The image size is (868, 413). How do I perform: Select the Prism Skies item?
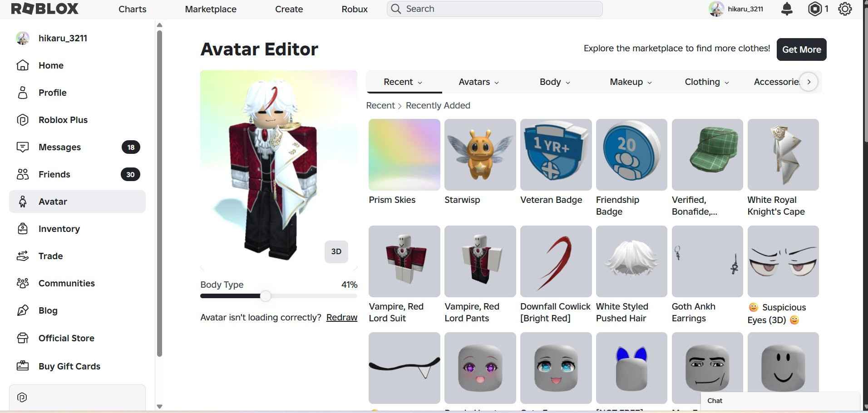pos(404,154)
